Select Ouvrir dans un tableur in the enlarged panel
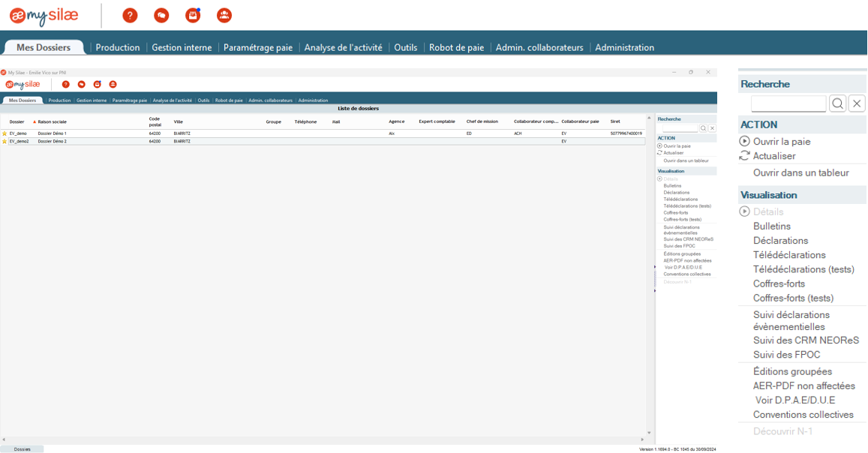868x453 pixels. click(x=800, y=172)
